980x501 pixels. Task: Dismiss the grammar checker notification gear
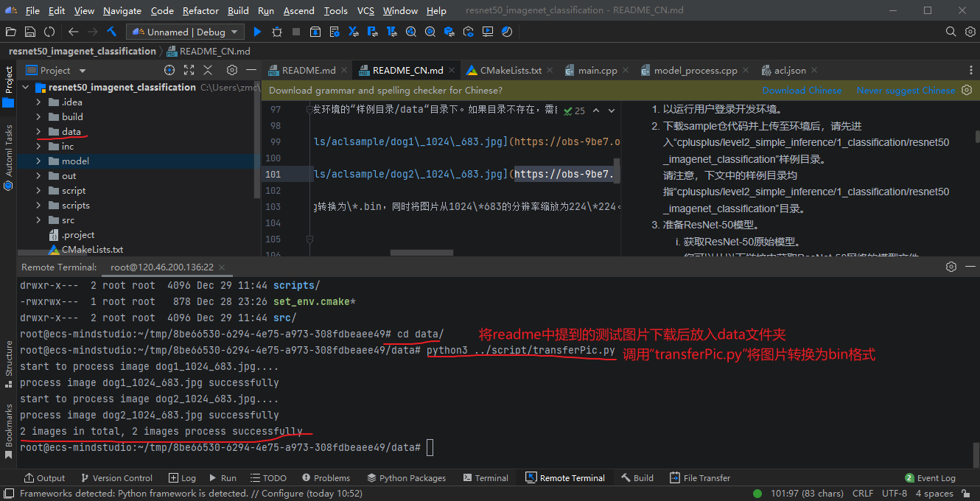coord(967,90)
